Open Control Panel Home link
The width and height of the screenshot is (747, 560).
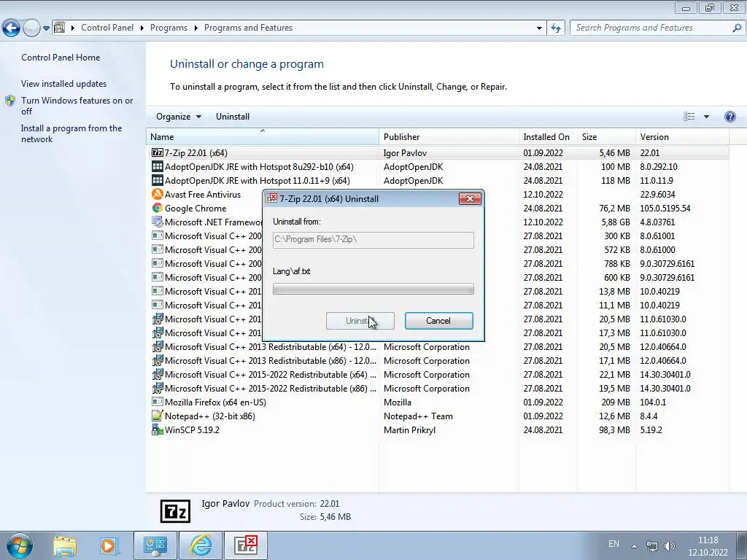[x=61, y=57]
